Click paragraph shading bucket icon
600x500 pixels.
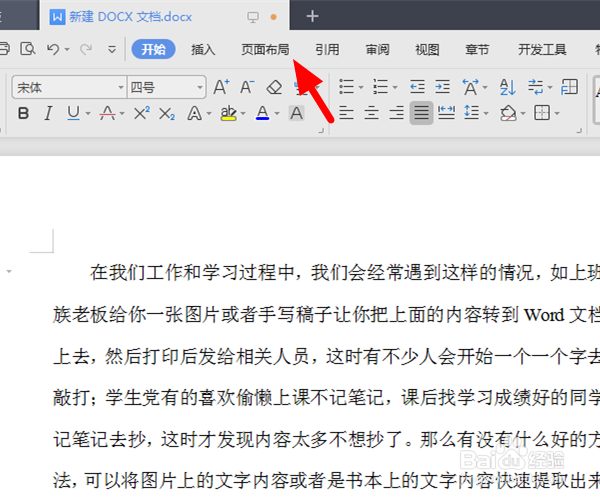(x=508, y=113)
